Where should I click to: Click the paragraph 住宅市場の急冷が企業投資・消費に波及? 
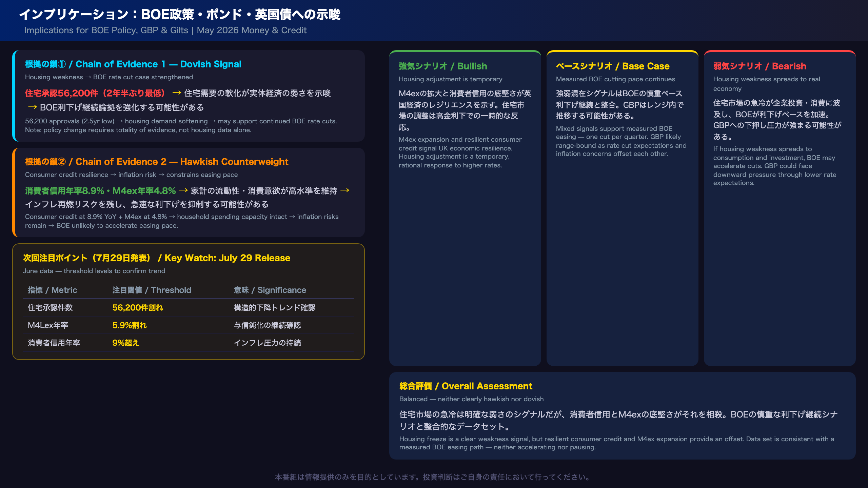[x=777, y=120]
